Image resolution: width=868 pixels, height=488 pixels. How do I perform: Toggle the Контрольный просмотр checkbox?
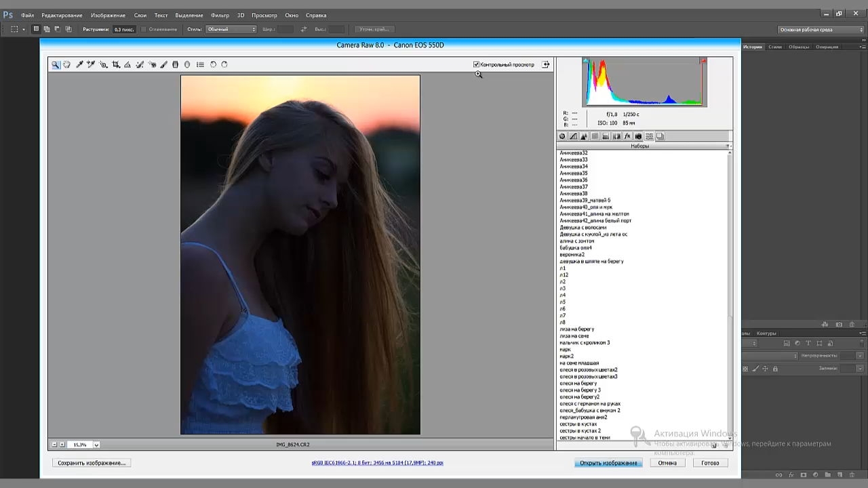[476, 64]
